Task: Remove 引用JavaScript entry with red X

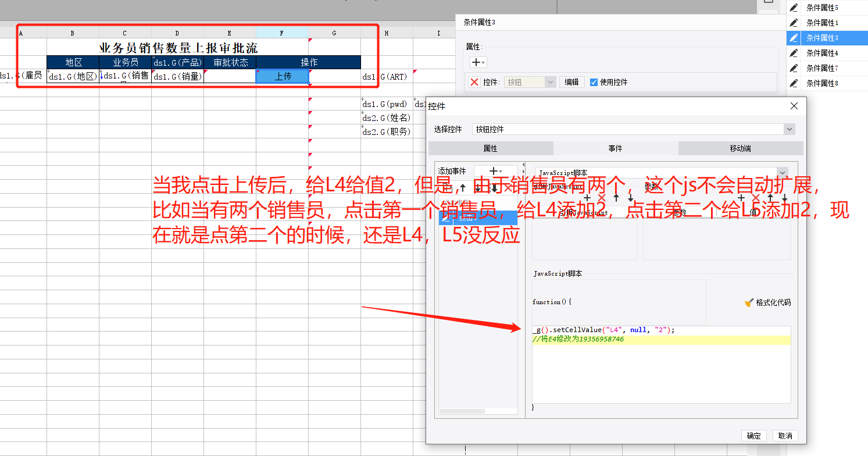Action: (602, 198)
